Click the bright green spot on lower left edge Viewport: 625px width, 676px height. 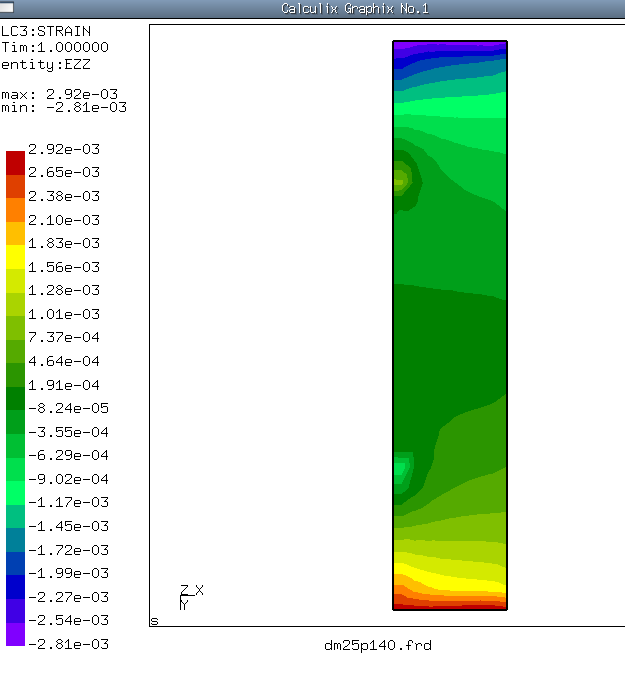(x=401, y=469)
